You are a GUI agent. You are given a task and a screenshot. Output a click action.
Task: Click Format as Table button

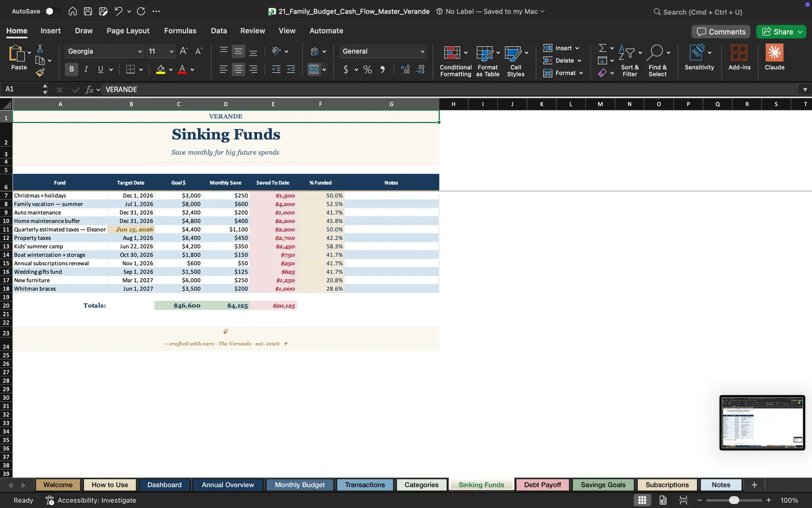488,61
